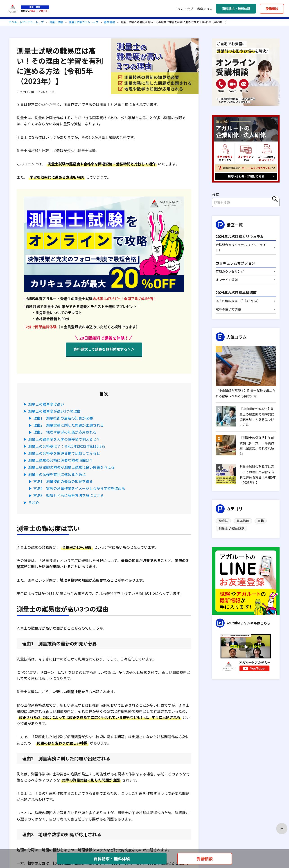Jump to 測量士の勉強を有利に進めるために
289x868 pixels.
[x=57, y=474]
